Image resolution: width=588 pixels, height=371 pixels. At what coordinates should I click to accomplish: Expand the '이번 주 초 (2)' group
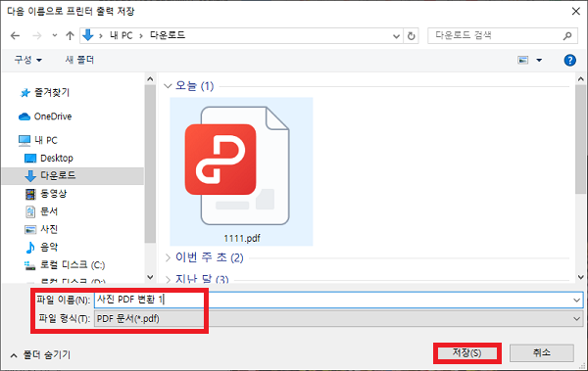click(x=168, y=257)
